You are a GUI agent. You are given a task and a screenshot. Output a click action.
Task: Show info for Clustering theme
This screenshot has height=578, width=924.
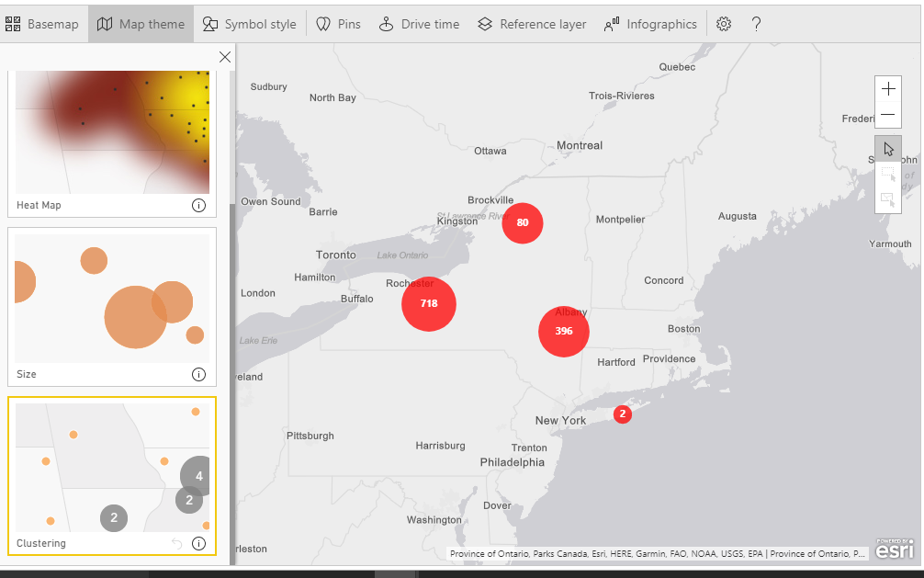(x=198, y=544)
